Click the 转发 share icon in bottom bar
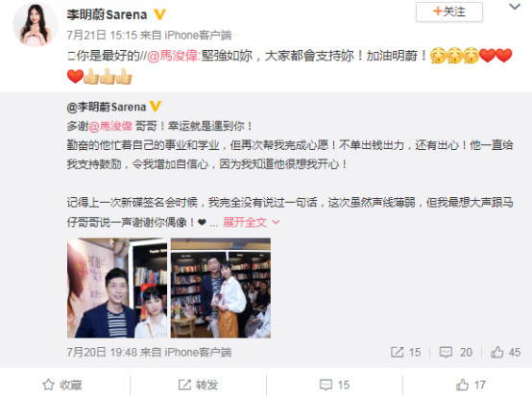532x397 pixels. 184,385
